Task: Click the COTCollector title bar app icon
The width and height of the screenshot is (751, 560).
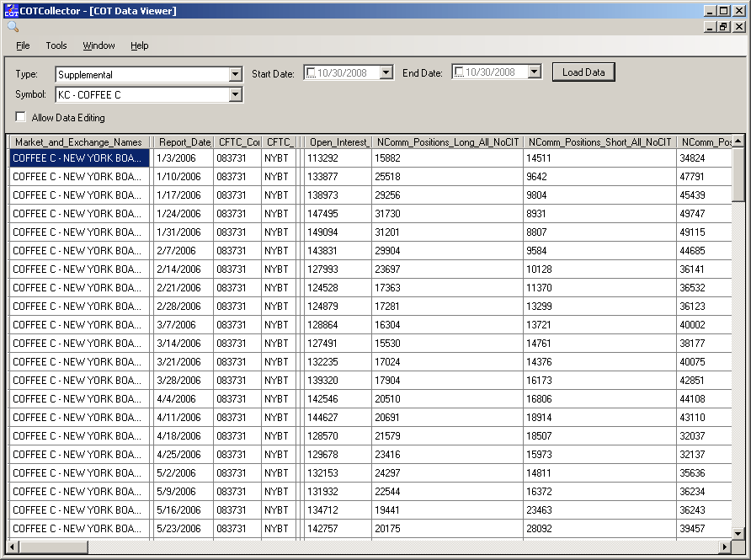Action: coord(11,11)
